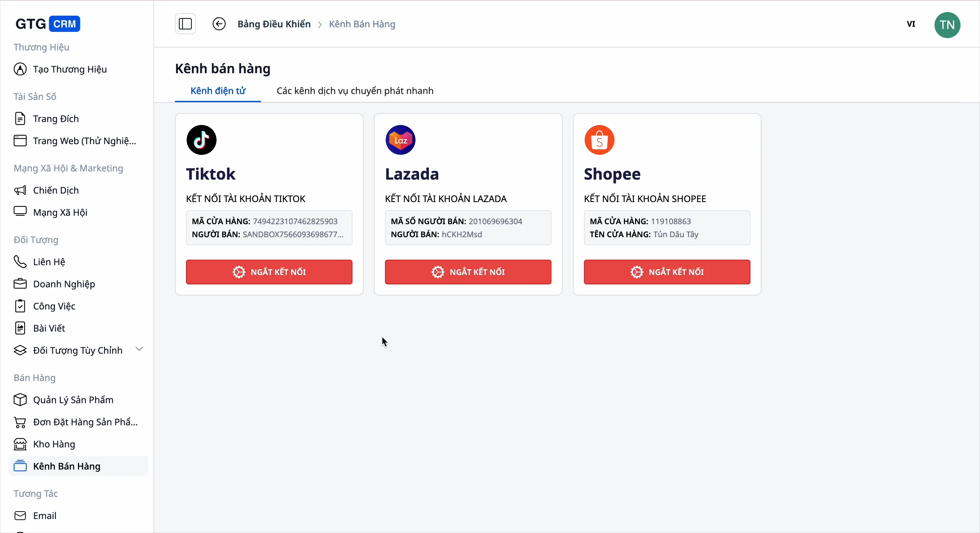
Task: Disconnect the Shopee account
Action: [667, 272]
